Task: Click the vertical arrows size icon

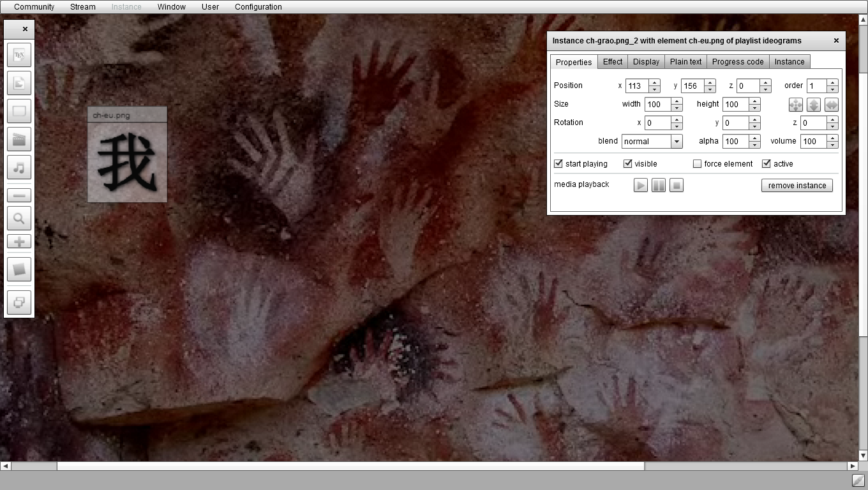Action: tap(814, 105)
